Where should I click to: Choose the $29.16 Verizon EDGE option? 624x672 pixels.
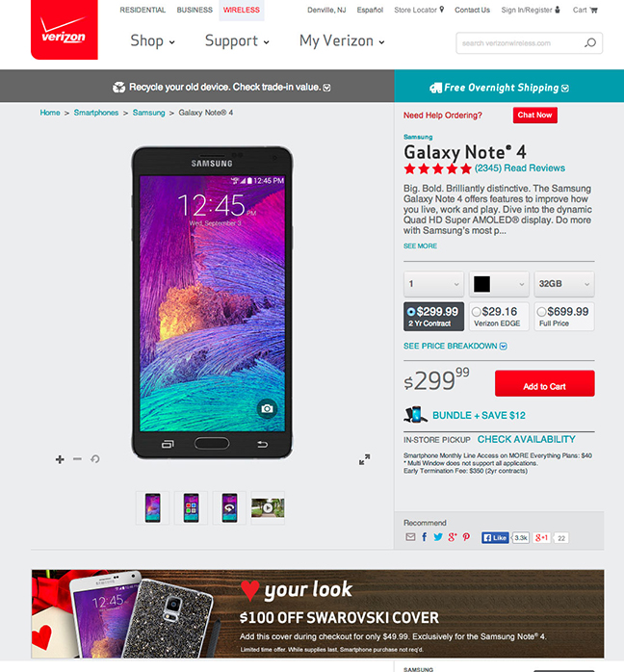pyautogui.click(x=499, y=317)
